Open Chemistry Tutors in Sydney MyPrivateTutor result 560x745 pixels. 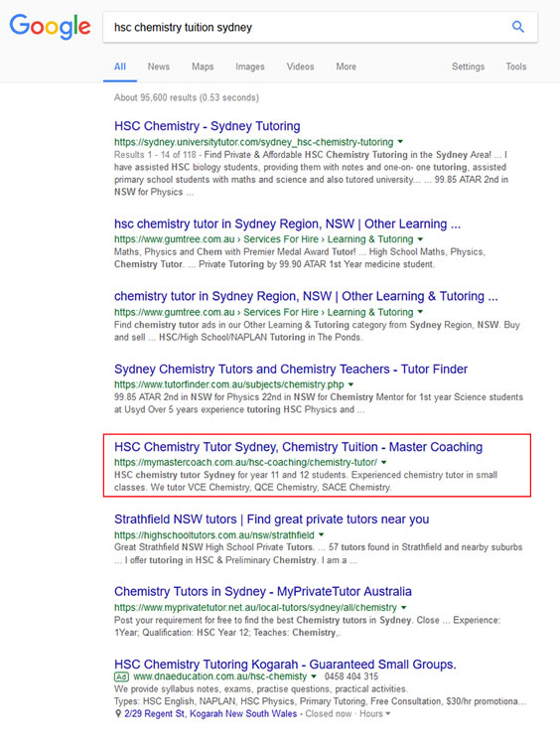[263, 592]
